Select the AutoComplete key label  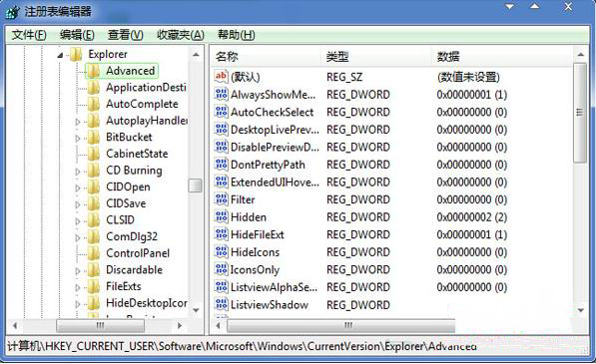[142, 104]
